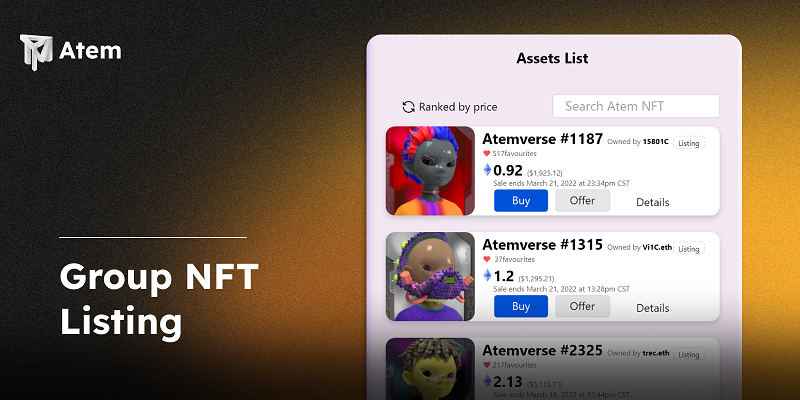The image size is (800, 400).
Task: Click the refresh icon beside Ranked by price
Action: [x=408, y=107]
